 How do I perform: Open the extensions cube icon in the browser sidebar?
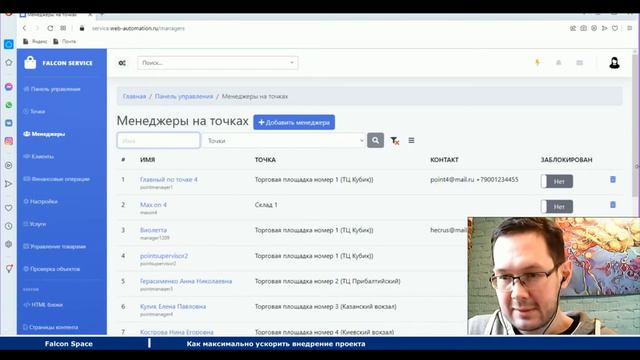tap(9, 244)
